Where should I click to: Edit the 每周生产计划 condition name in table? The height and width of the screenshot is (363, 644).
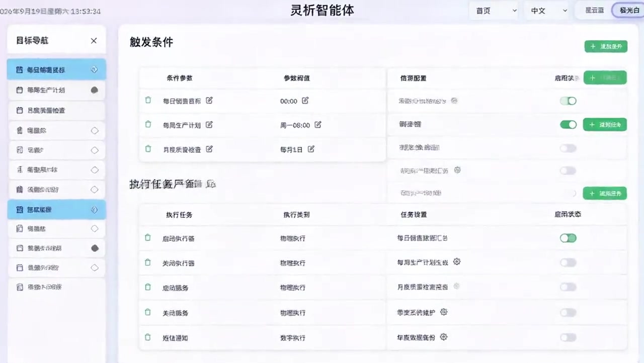click(209, 124)
